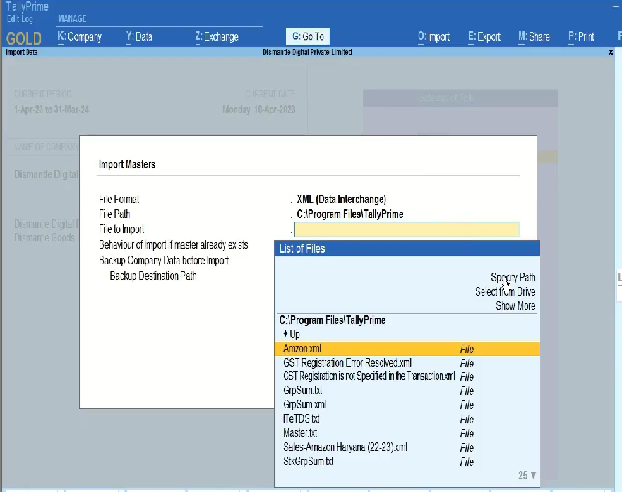Click the C:\Program Files\TallyPrime file path value
This screenshot has width=622, height=492.
350,214
